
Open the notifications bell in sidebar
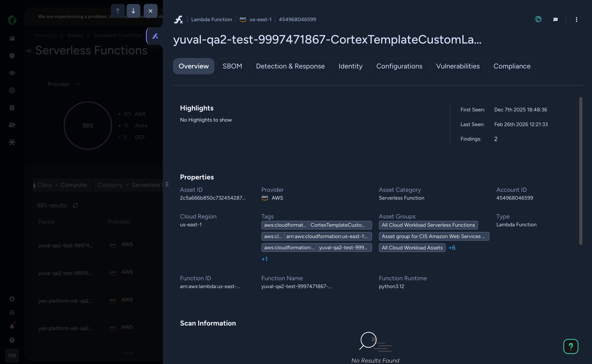[x=12, y=326]
